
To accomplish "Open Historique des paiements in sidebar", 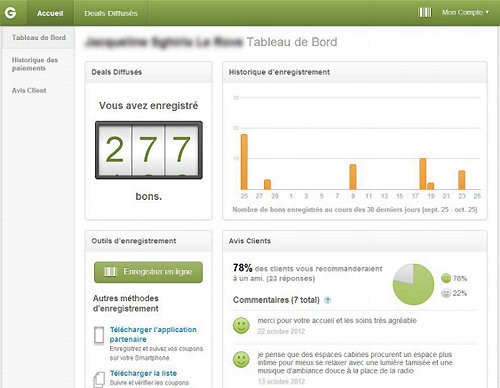I will [35, 64].
